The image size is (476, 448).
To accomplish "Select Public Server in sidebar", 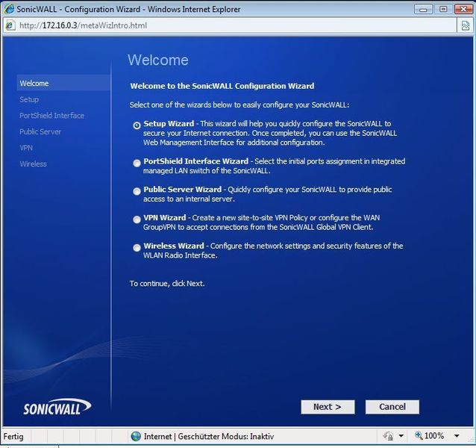I will pyautogui.click(x=40, y=131).
